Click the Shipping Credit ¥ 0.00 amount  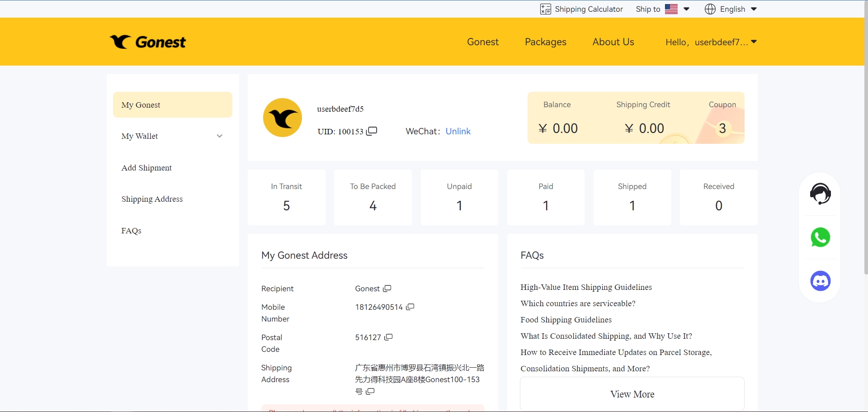(644, 128)
